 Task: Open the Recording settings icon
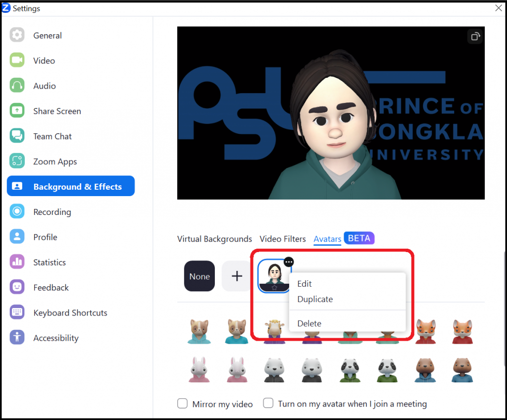click(x=17, y=212)
